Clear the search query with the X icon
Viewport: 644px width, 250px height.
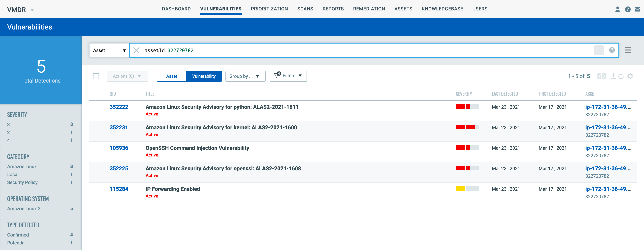click(137, 50)
